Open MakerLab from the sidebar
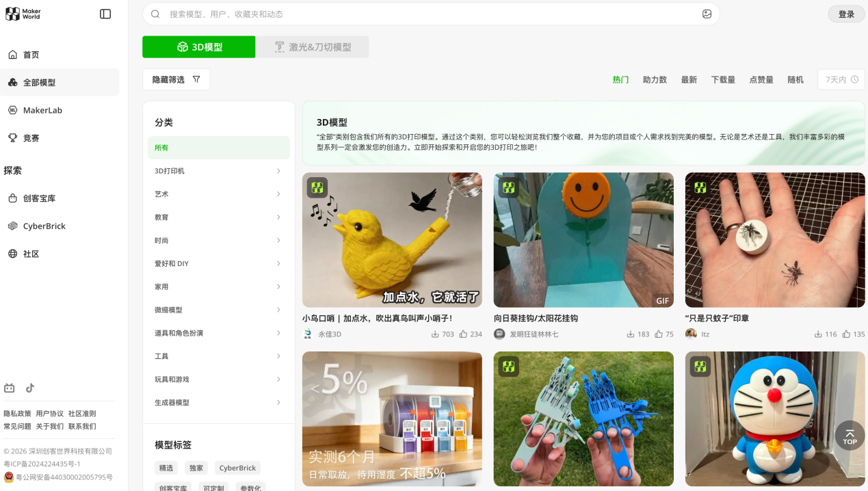The image size is (868, 491). click(x=42, y=110)
